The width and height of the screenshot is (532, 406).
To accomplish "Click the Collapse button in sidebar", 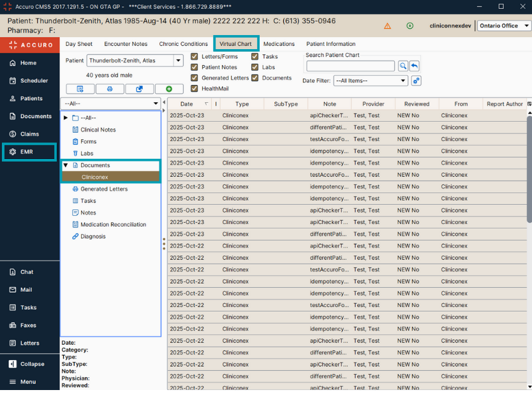I will 29,364.
